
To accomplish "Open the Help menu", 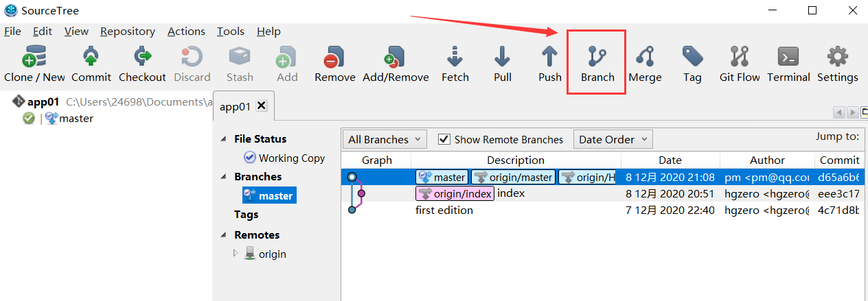I will pyautogui.click(x=269, y=31).
